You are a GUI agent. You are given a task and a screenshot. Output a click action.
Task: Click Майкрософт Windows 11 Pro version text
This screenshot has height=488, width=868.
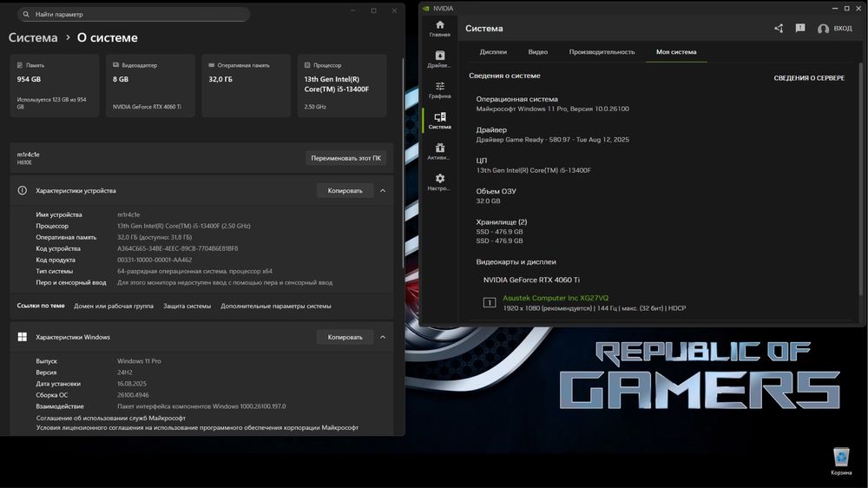[x=552, y=109]
